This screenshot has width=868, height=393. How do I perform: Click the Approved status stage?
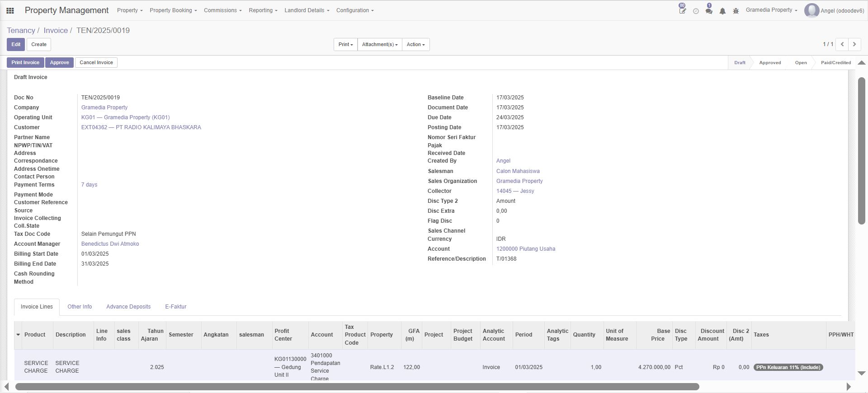770,63
